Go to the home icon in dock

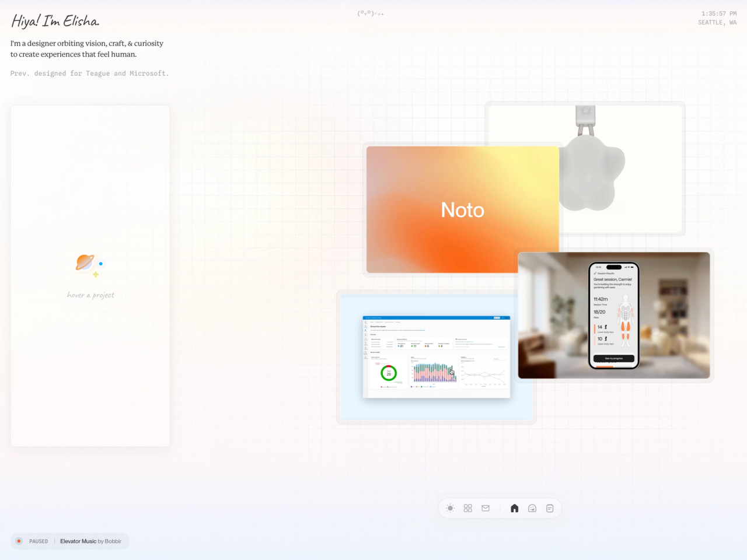coord(514,508)
